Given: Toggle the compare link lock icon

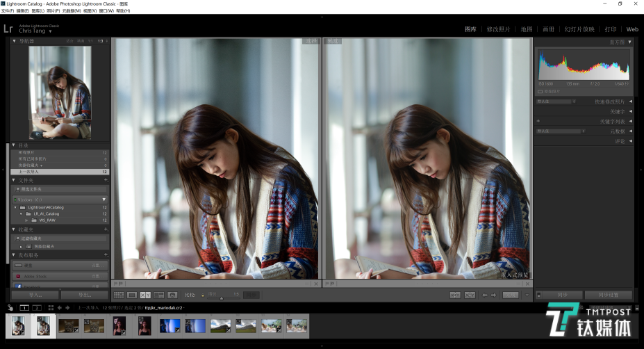Looking at the screenshot, I should pos(202,295).
